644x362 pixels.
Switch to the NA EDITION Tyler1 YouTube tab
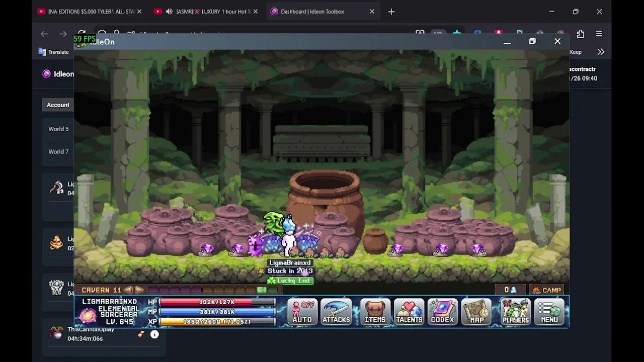(91, 12)
